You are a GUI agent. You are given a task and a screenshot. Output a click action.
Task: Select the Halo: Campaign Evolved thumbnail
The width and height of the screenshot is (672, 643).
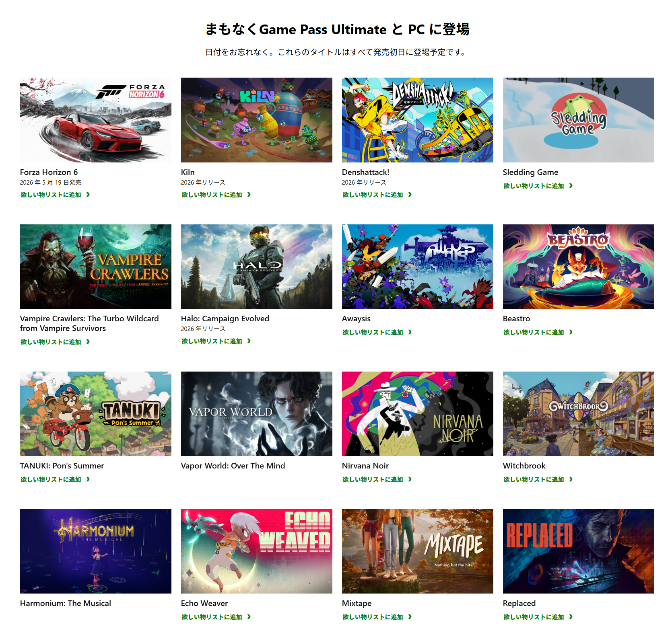(x=257, y=267)
